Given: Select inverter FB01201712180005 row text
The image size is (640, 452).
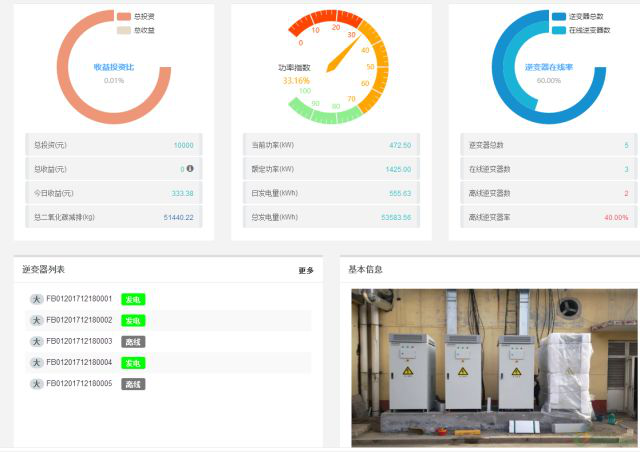Looking at the screenshot, I should click(x=79, y=383).
